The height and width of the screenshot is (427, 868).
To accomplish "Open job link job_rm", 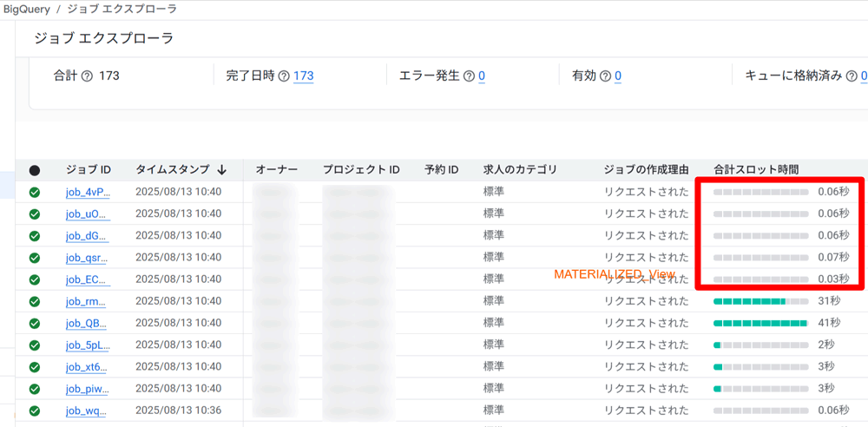I will coord(86,301).
